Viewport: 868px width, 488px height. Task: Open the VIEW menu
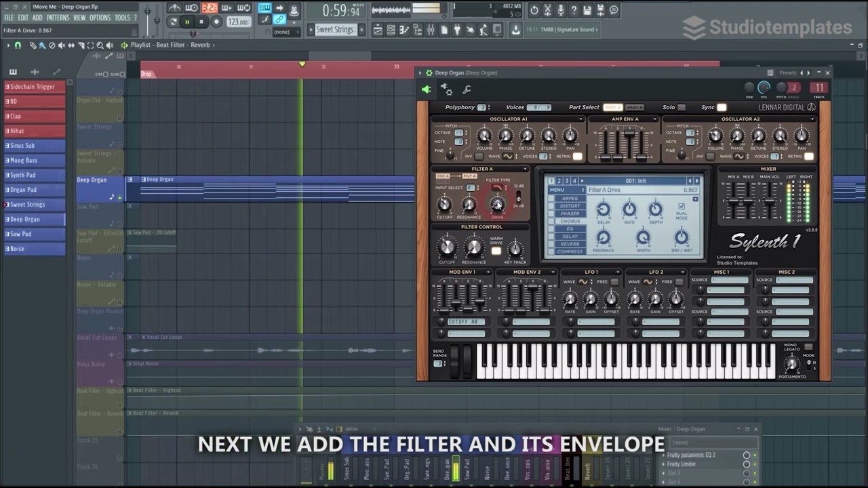coord(79,18)
